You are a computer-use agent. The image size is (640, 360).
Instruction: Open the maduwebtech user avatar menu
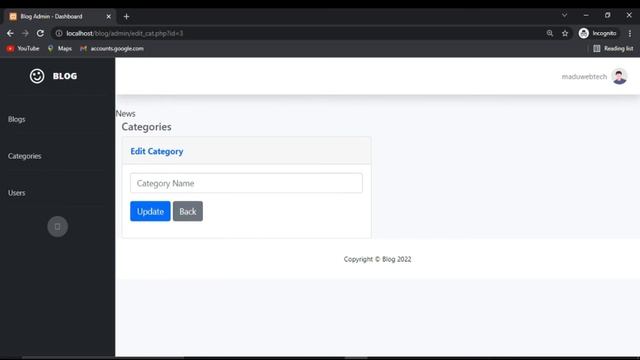pos(619,76)
